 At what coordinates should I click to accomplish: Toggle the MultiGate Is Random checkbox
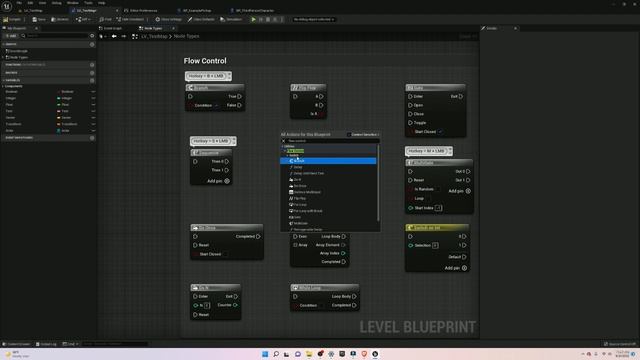click(438, 189)
